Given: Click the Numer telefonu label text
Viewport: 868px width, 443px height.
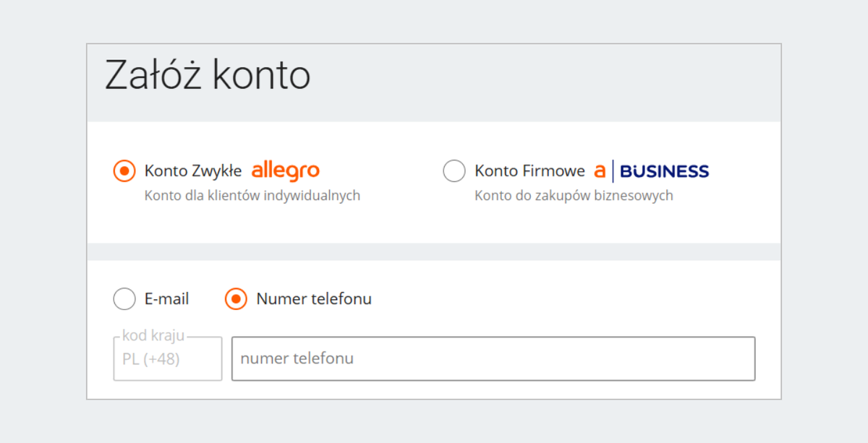Looking at the screenshot, I should click(314, 298).
